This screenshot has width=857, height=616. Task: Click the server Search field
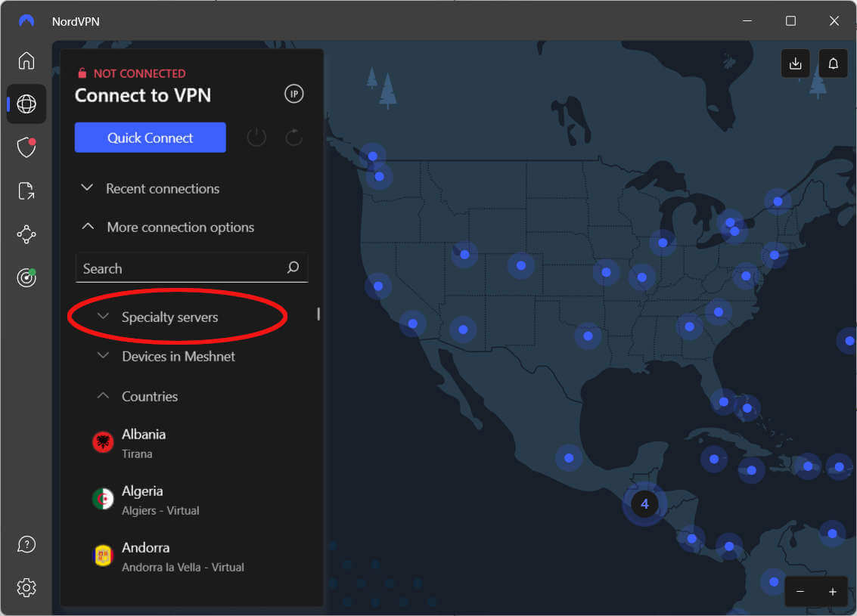pyautogui.click(x=191, y=268)
